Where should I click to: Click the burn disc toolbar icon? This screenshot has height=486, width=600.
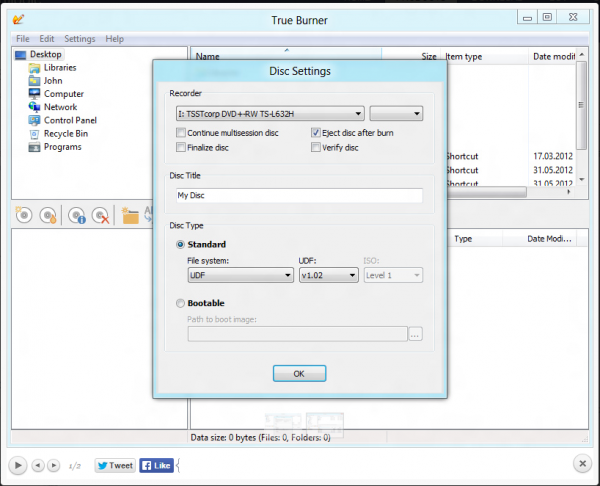(48, 215)
